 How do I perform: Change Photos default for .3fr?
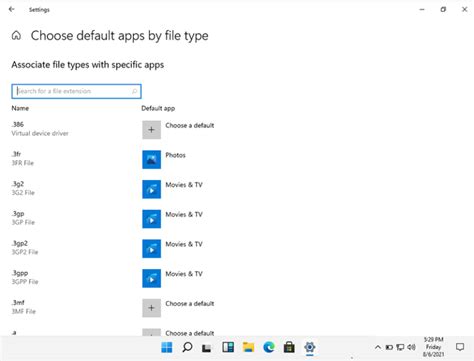175,155
